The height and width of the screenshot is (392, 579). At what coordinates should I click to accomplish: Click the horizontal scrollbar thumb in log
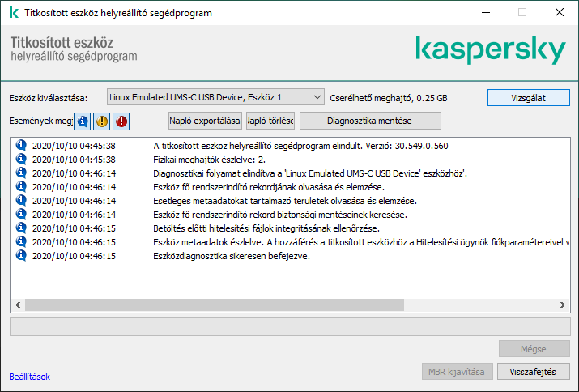(x=211, y=306)
